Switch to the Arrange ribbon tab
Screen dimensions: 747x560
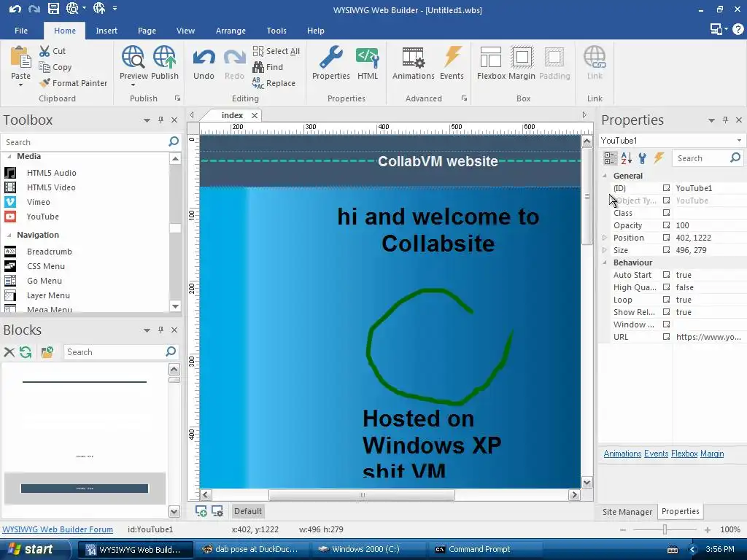point(231,31)
